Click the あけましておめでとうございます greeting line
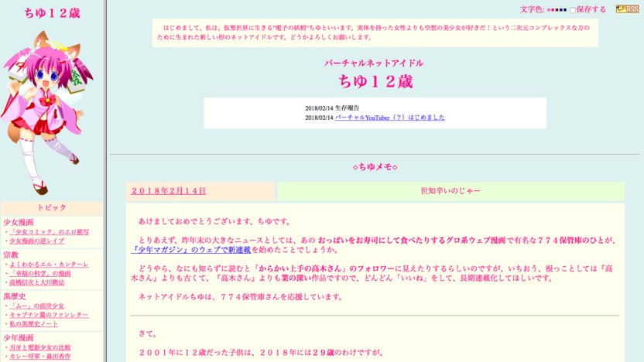 point(214,221)
